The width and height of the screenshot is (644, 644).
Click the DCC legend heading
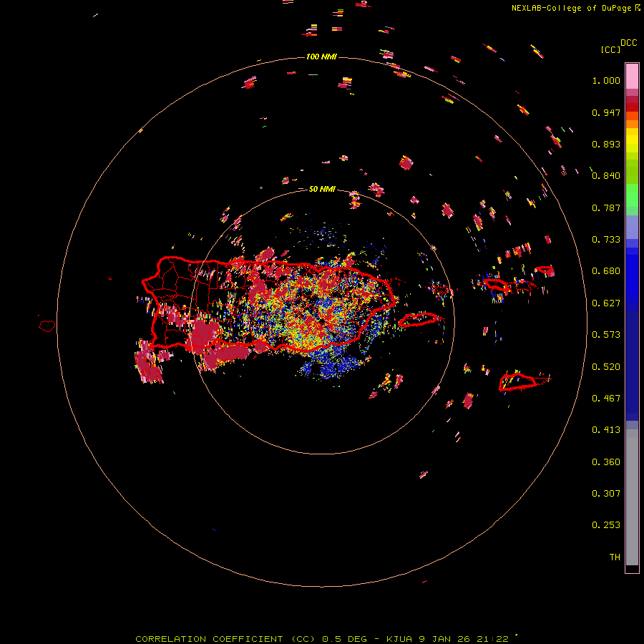click(x=629, y=43)
